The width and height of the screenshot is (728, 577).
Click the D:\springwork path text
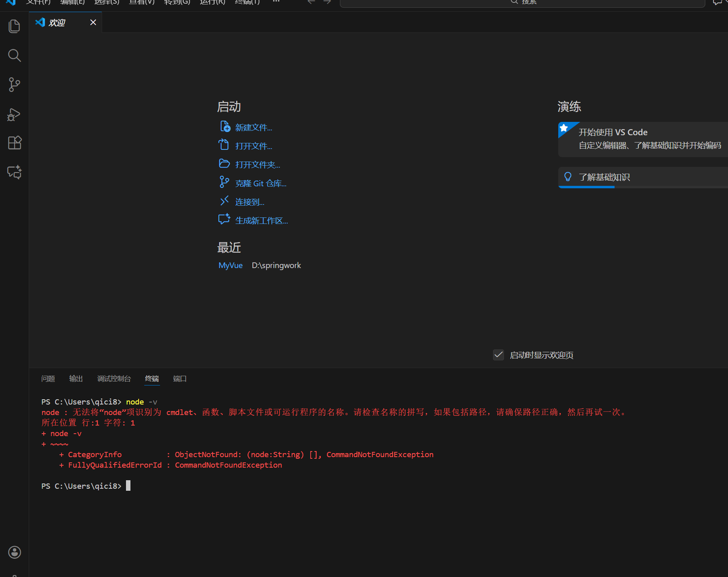pos(276,265)
